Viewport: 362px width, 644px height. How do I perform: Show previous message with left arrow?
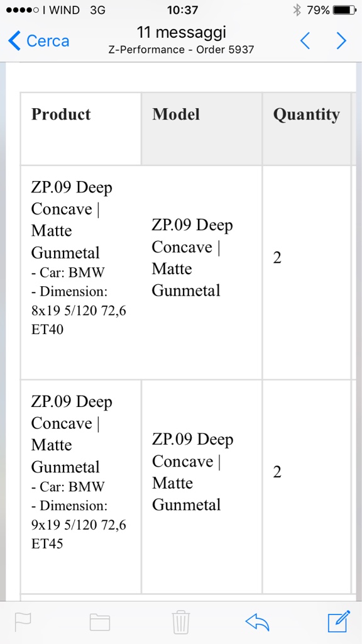(x=305, y=41)
